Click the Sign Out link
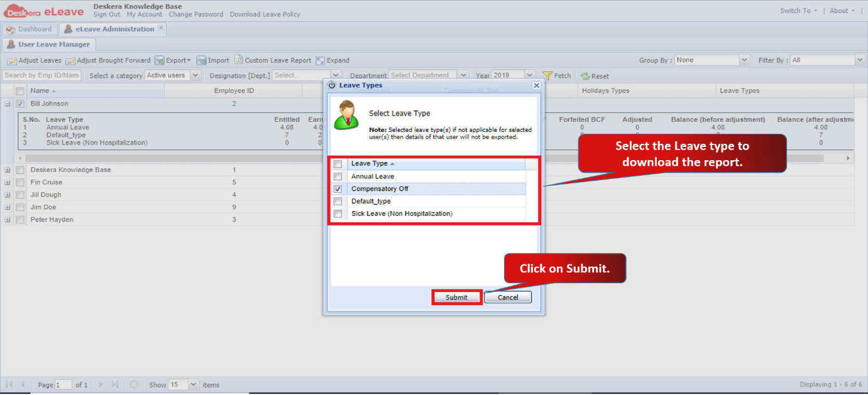 pos(107,14)
